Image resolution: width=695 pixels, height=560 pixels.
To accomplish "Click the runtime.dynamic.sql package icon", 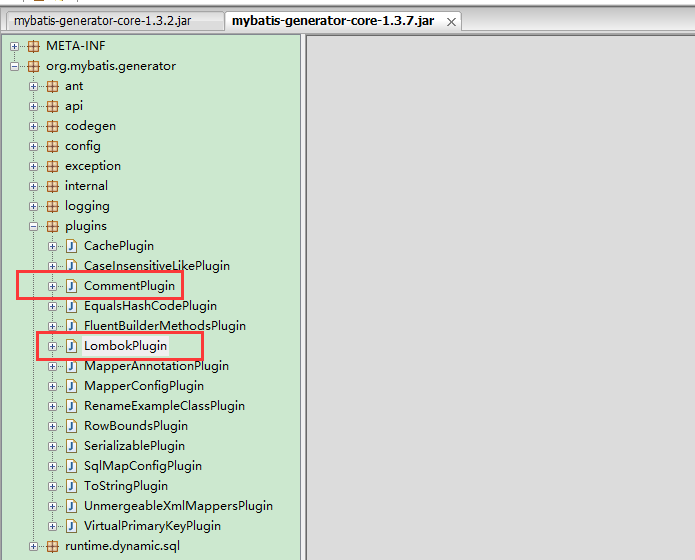I will (x=53, y=546).
